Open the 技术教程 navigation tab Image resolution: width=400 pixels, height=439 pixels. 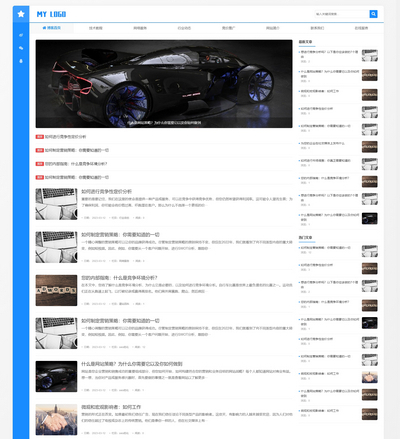[x=96, y=28]
